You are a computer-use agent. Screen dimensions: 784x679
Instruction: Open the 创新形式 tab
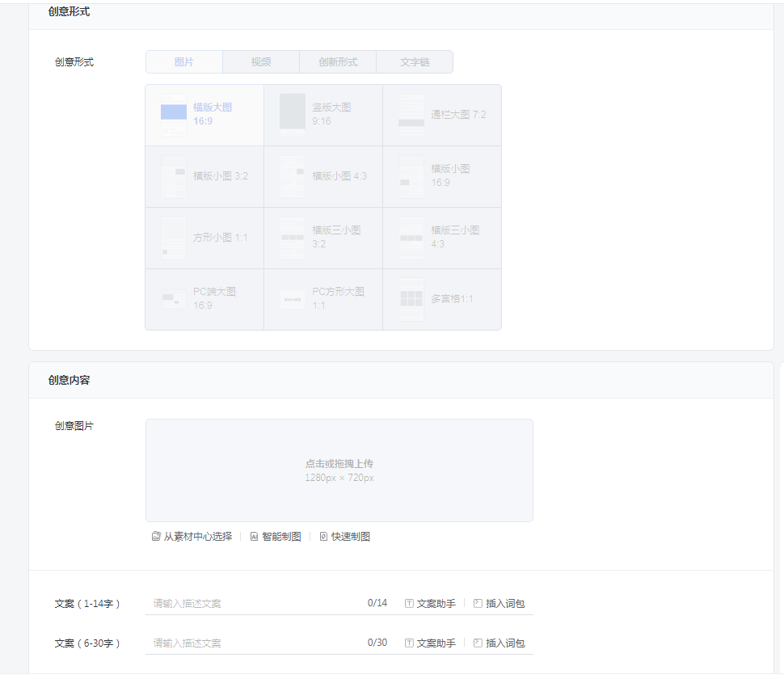pos(338,62)
